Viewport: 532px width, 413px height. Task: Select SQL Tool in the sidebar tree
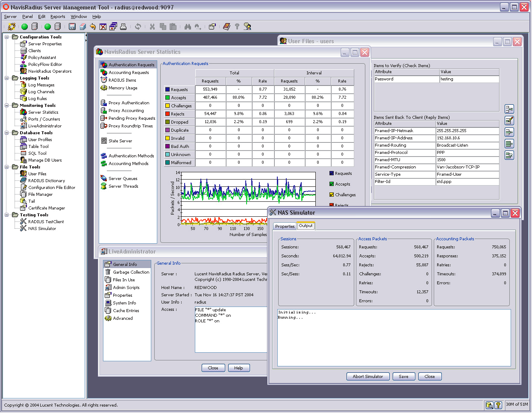click(37, 153)
